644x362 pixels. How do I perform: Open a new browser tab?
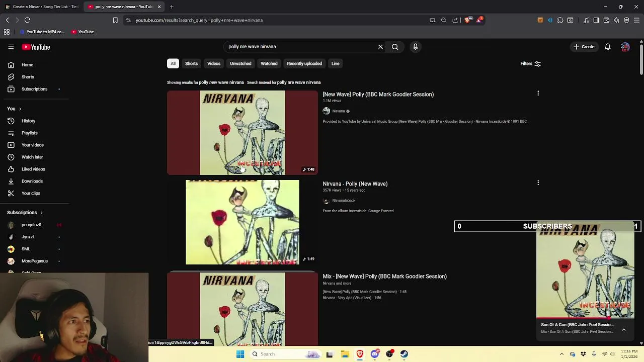coord(172,7)
